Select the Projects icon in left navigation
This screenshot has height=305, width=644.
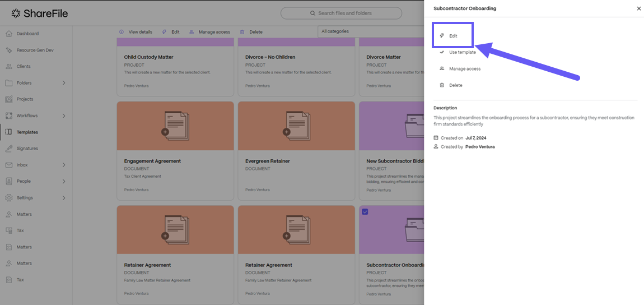9,99
